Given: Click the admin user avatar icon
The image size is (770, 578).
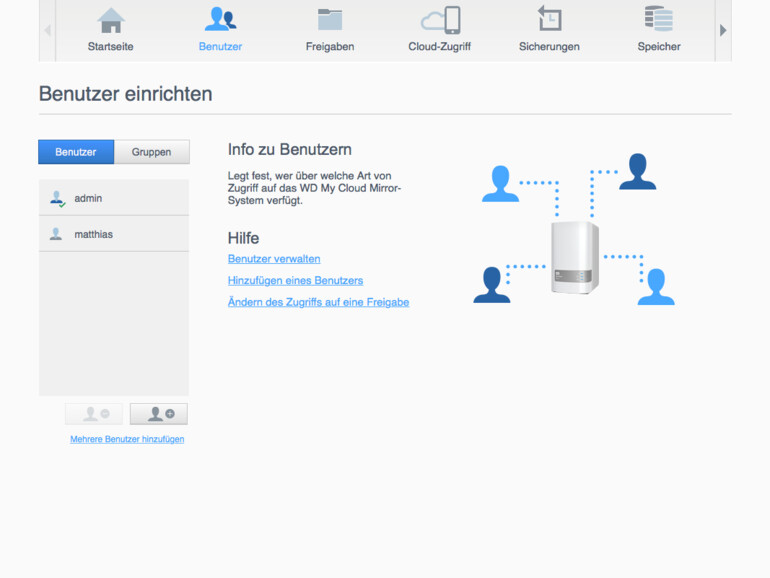Looking at the screenshot, I should pos(57,198).
